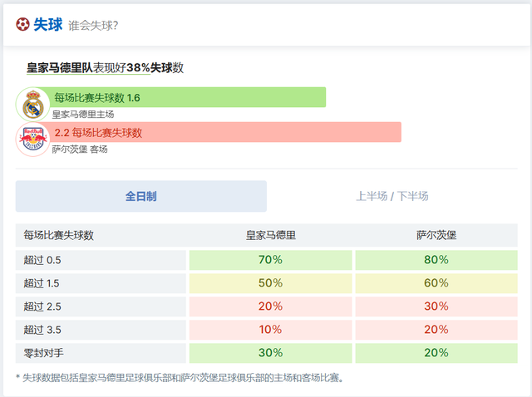Screen dimensions: 532x397
Task: Click 皇家马德里主场 label under green bar
Action: pyautogui.click(x=83, y=115)
